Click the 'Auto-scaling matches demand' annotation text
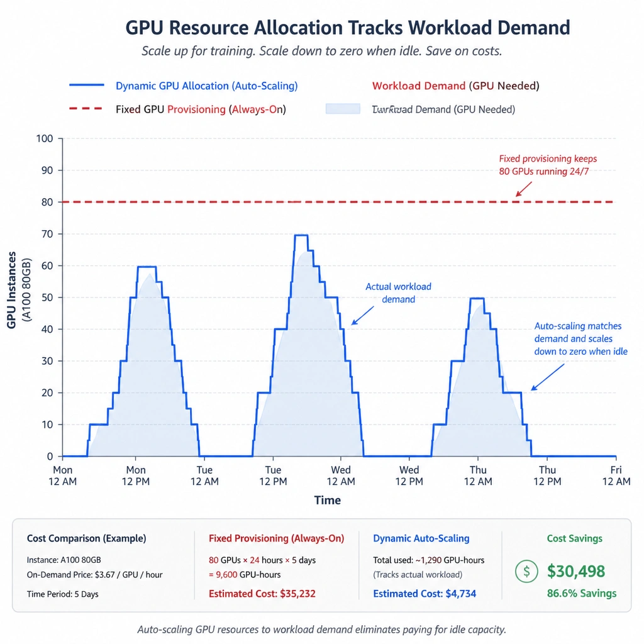 click(x=580, y=339)
